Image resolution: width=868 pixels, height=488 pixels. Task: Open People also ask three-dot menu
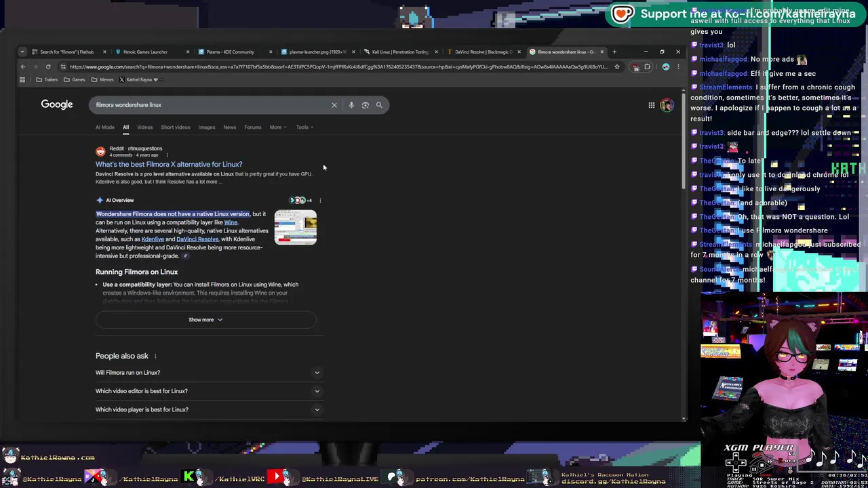point(155,356)
